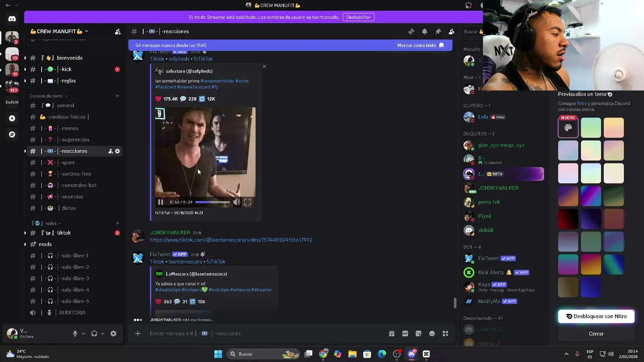Open the EsdV.M server folder
Screen dimensions: 644x362
tap(12, 102)
